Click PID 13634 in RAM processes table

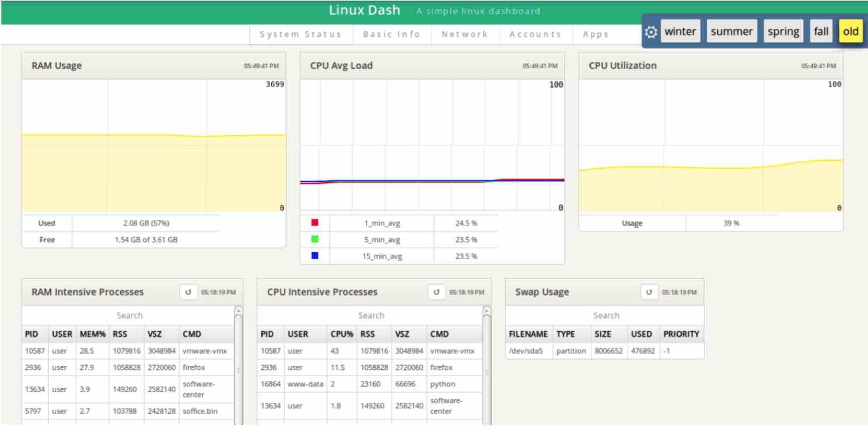[x=35, y=389]
